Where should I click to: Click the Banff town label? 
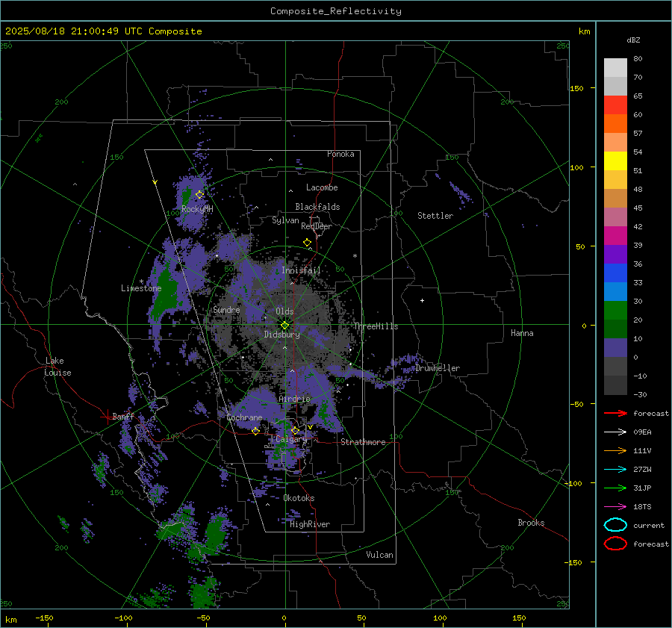[123, 416]
